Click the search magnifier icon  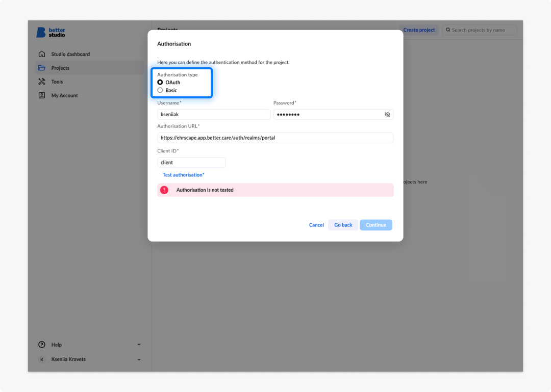(448, 30)
